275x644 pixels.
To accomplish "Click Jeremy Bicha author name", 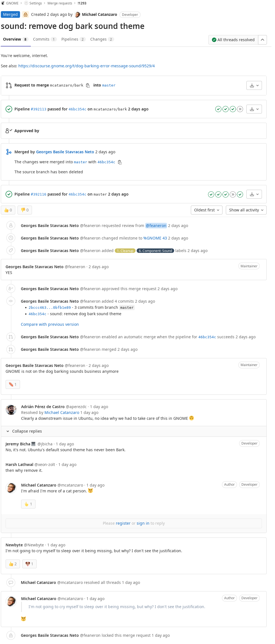I will [x=18, y=444].
